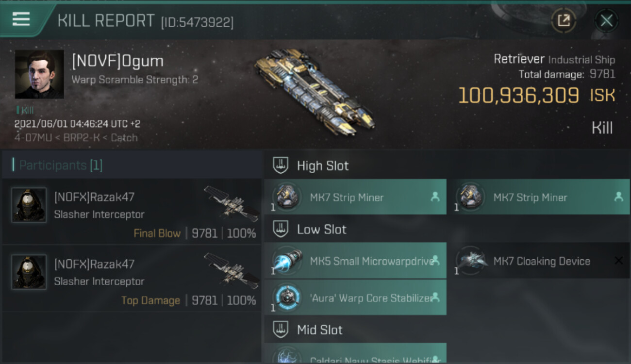
Task: Click the Mid Slot section header icon
Action: tap(281, 330)
